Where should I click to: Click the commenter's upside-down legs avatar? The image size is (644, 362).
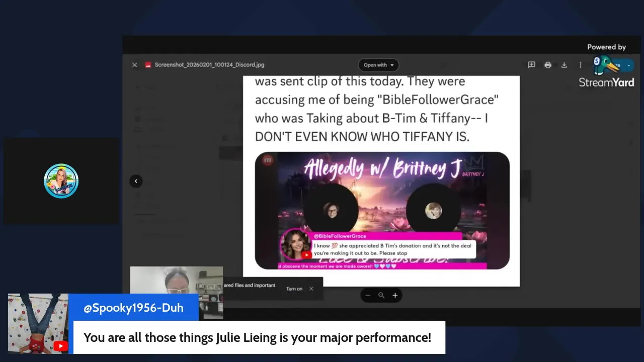tap(38, 324)
